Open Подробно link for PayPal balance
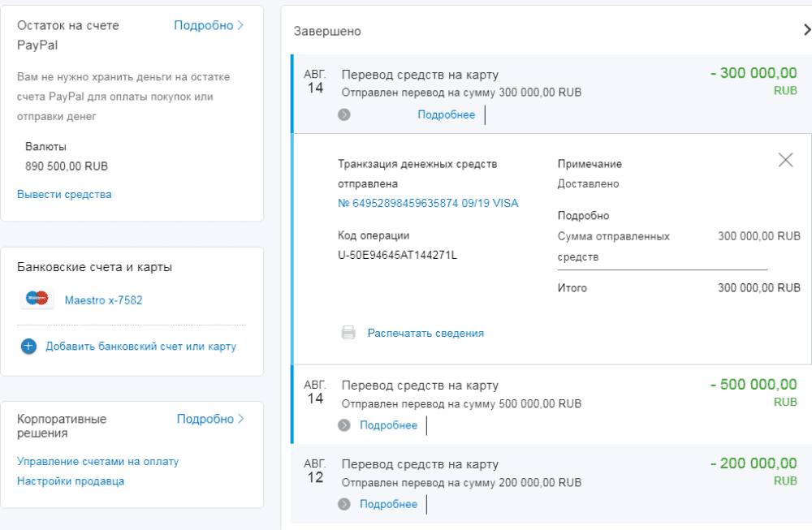Viewport: 812px width, 530px height. pyautogui.click(x=208, y=25)
